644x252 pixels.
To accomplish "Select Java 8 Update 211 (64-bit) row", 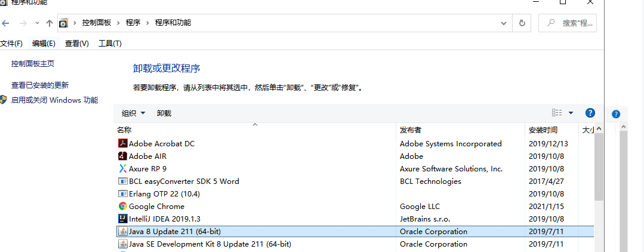I will [355, 232].
